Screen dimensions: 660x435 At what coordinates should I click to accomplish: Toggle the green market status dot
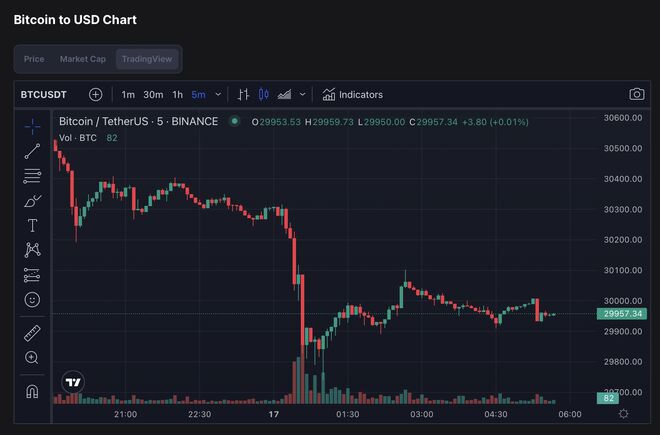point(234,121)
